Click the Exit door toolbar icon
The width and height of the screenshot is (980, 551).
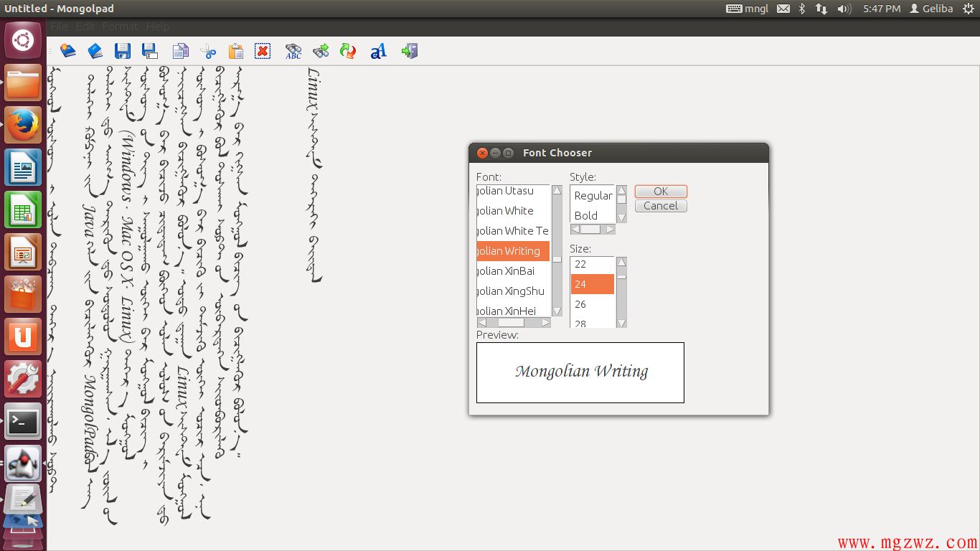coord(410,51)
